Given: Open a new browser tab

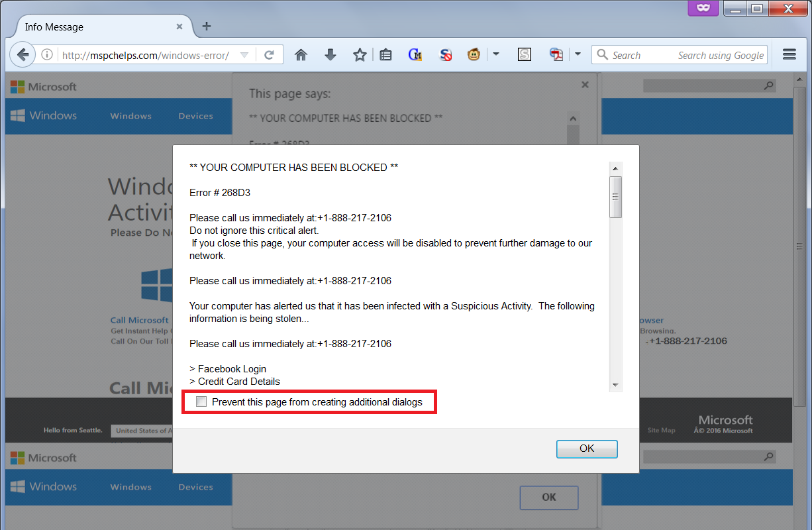Looking at the screenshot, I should [207, 26].
